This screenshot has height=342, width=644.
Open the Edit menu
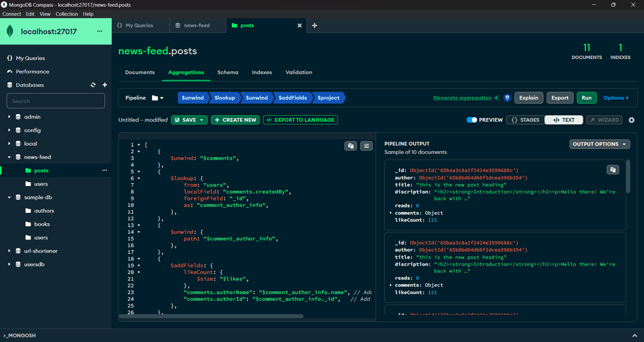[x=30, y=14]
